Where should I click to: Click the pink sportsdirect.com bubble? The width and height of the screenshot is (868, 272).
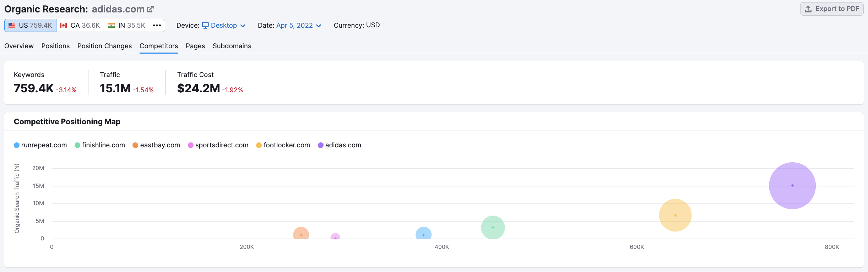(335, 236)
